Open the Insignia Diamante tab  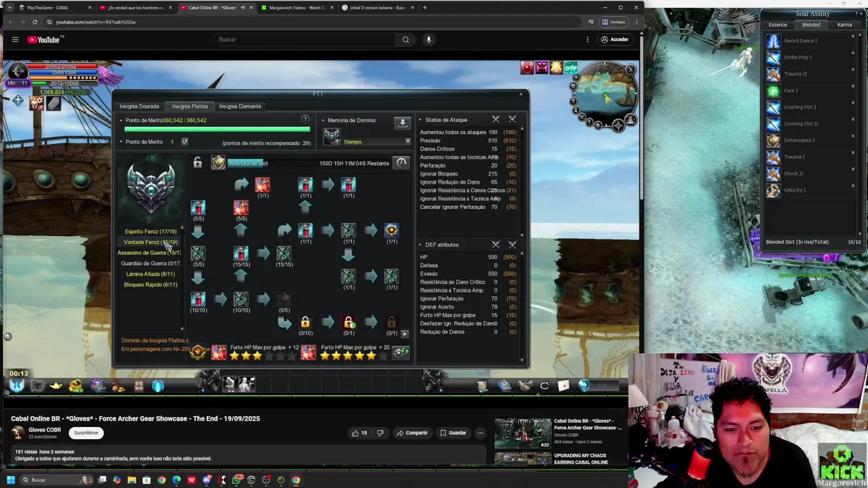click(x=240, y=106)
